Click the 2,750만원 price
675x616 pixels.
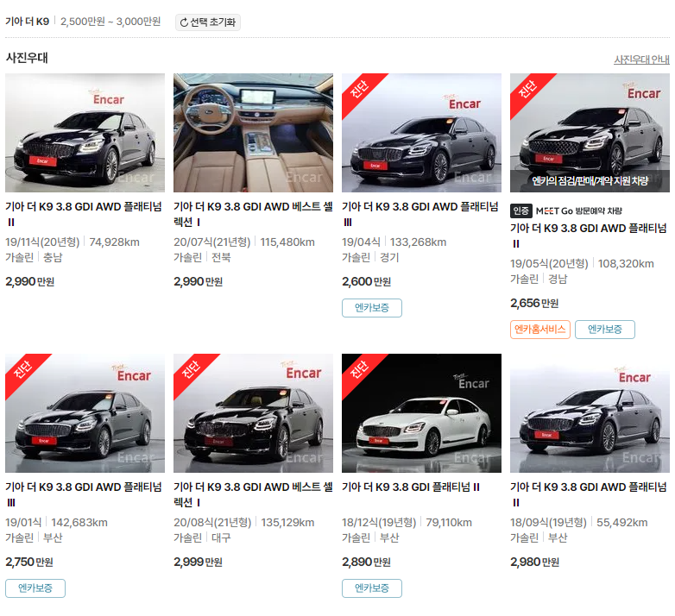pos(29,563)
